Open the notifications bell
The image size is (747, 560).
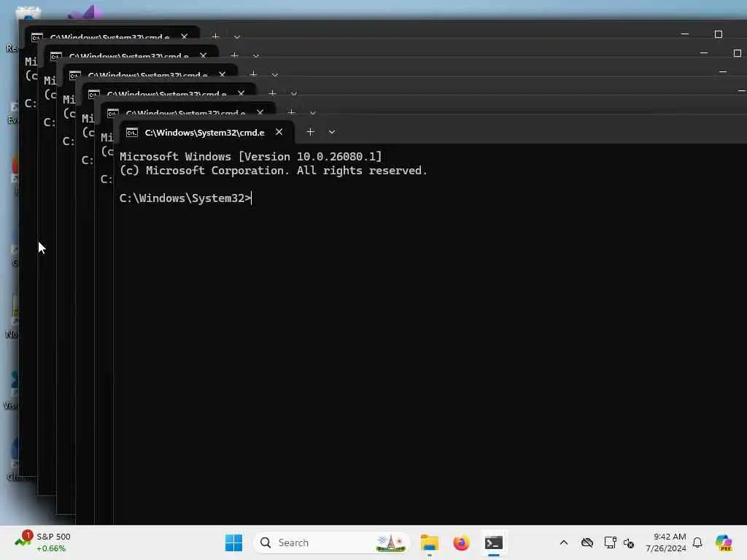[x=697, y=542]
